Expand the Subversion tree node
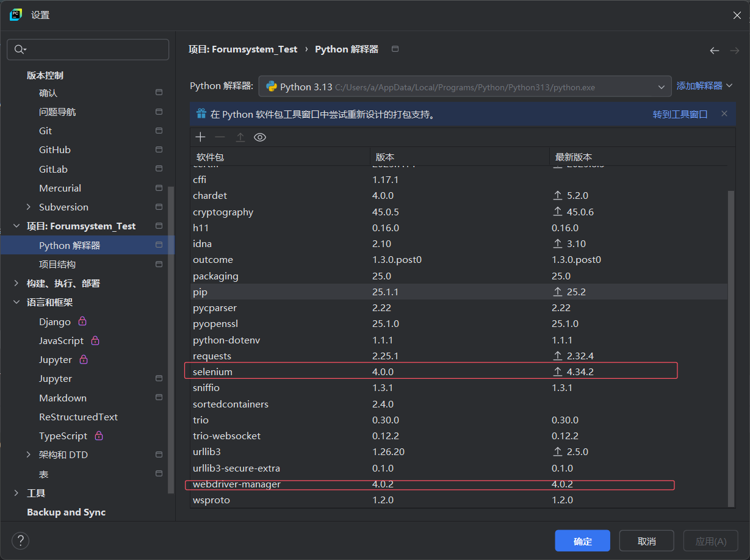 (x=29, y=207)
